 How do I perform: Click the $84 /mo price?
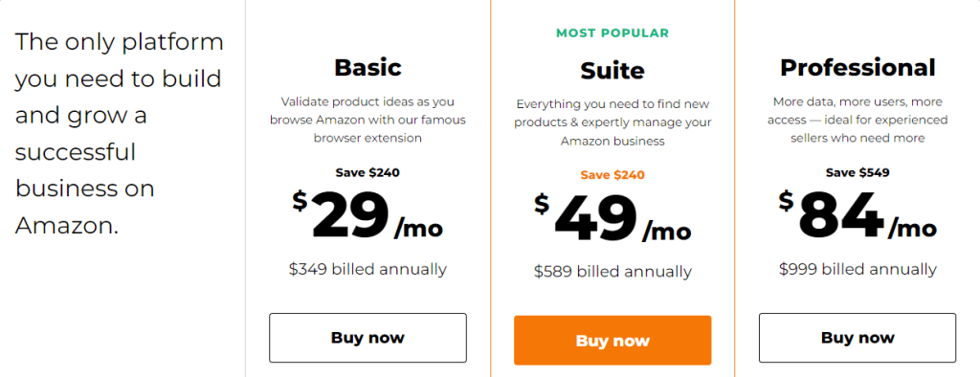tap(857, 213)
